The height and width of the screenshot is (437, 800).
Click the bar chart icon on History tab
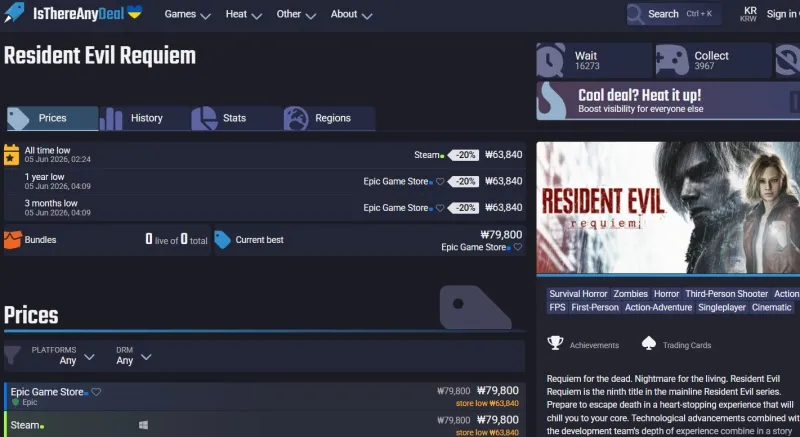pyautogui.click(x=111, y=118)
